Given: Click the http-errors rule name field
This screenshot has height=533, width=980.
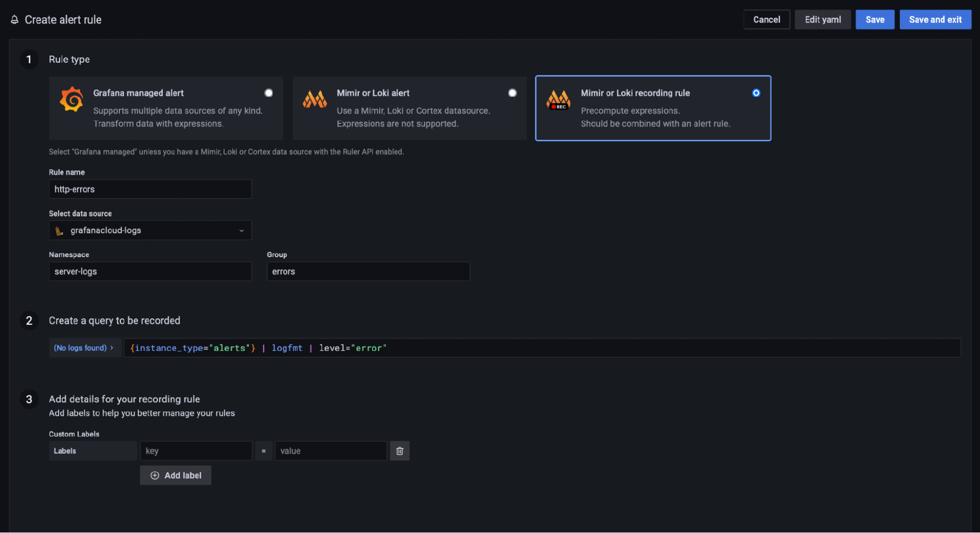Looking at the screenshot, I should coord(150,189).
